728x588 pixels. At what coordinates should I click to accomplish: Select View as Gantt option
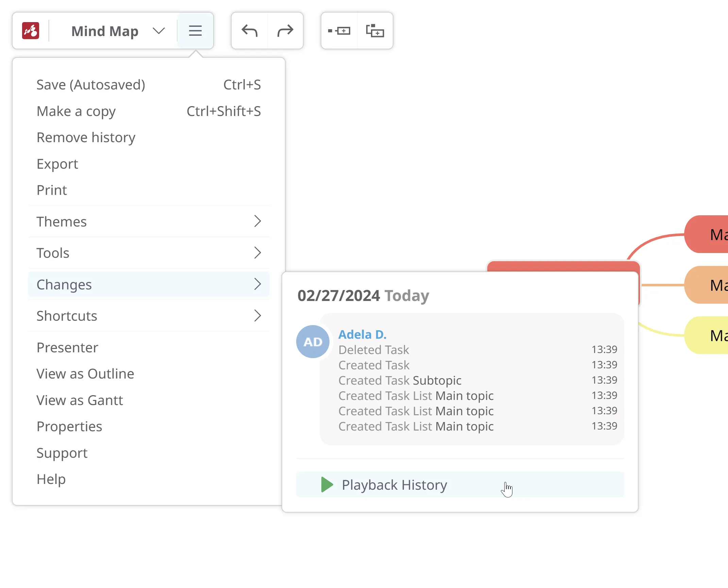click(80, 400)
